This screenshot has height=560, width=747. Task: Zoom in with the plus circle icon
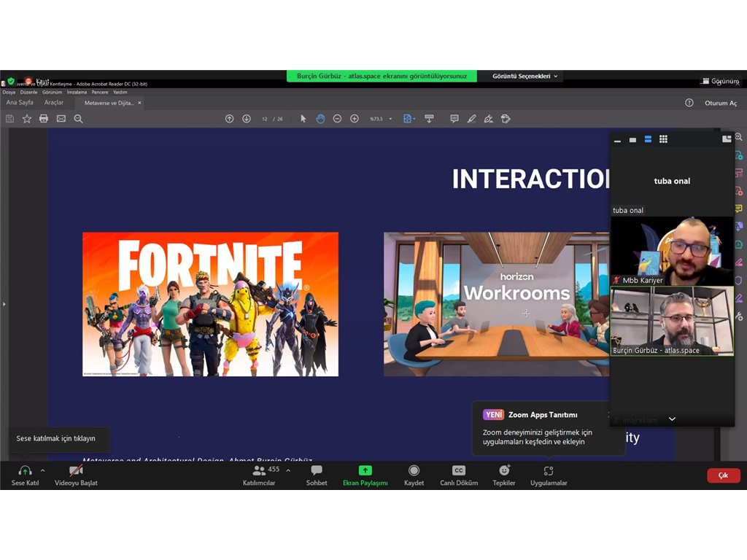pos(355,119)
